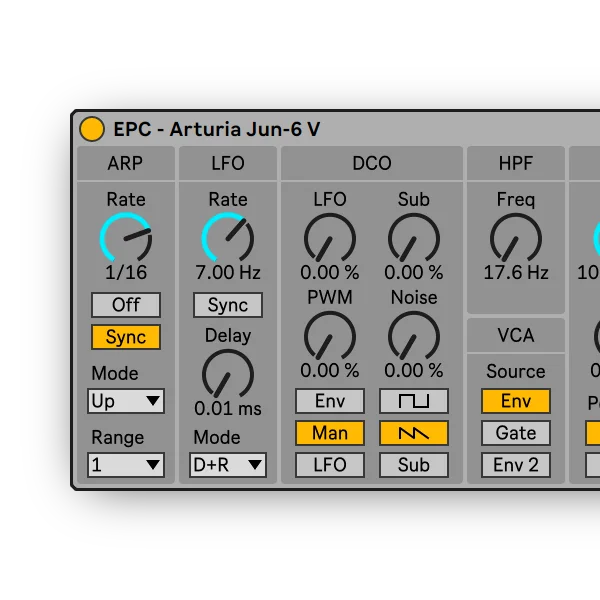600x600 pixels.
Task: Turn on the ARP Off button
Action: pyautogui.click(x=126, y=305)
